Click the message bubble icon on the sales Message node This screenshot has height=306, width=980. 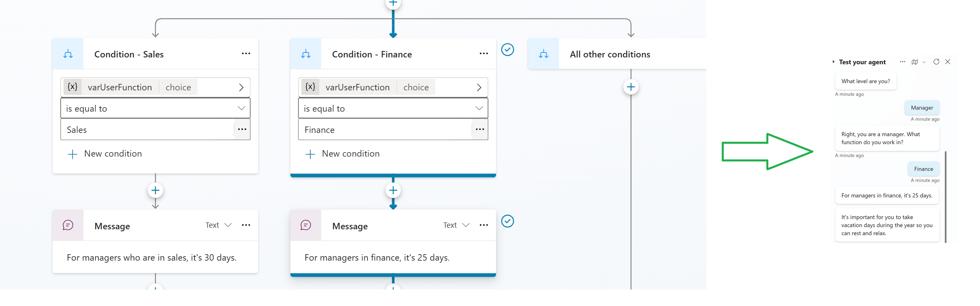[68, 225]
